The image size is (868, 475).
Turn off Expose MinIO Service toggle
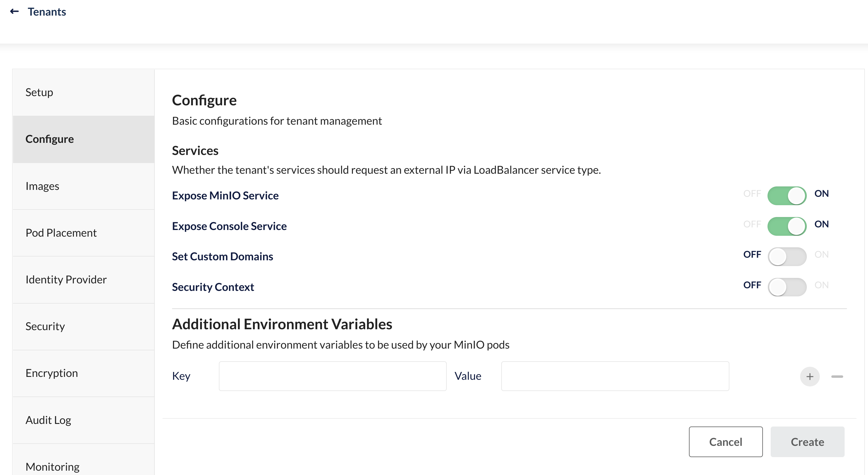tap(787, 196)
